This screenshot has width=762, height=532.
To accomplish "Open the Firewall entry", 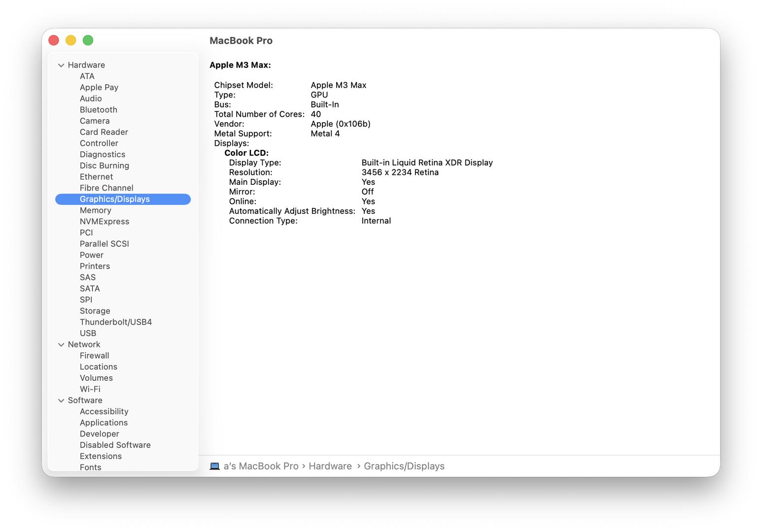I will pos(94,356).
